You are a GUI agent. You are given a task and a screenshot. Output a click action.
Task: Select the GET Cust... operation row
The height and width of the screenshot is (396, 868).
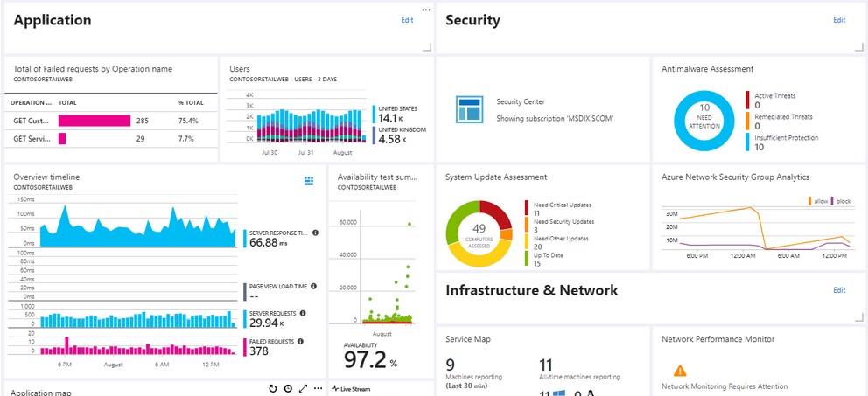111,121
